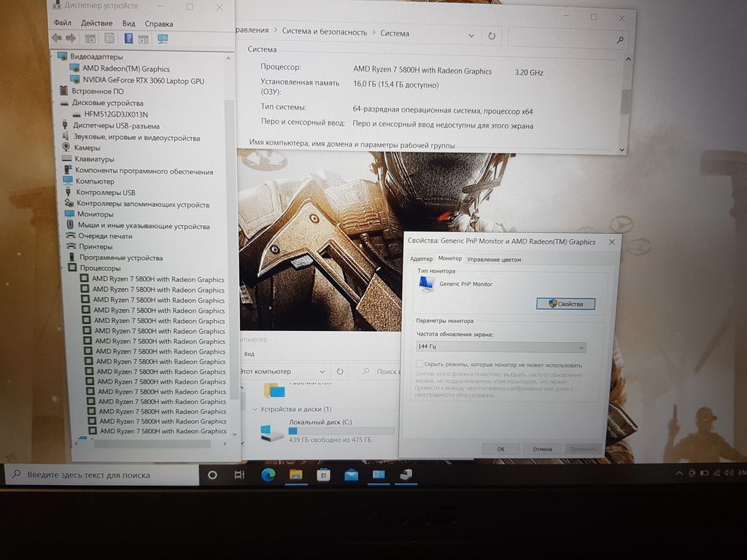Open the 144 Гц refresh rate dropdown

[x=500, y=346]
